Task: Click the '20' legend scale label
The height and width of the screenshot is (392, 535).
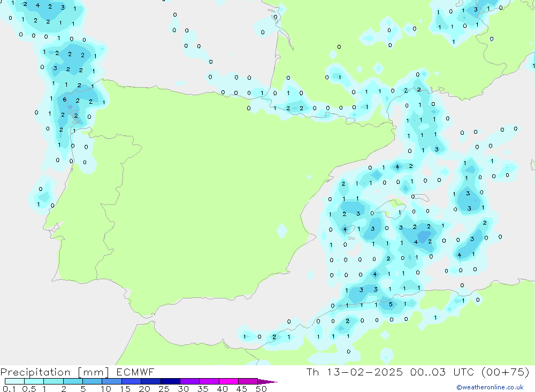Action: click(144, 389)
